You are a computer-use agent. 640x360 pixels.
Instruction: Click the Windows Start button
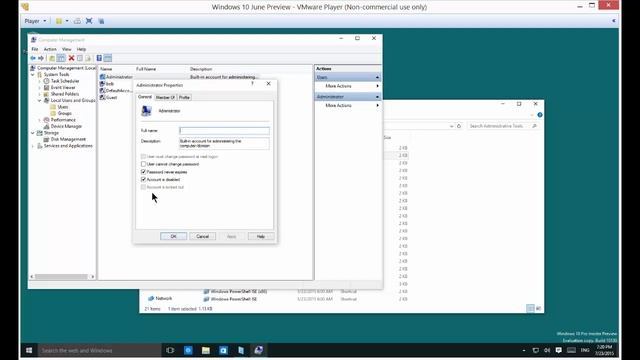point(29,350)
